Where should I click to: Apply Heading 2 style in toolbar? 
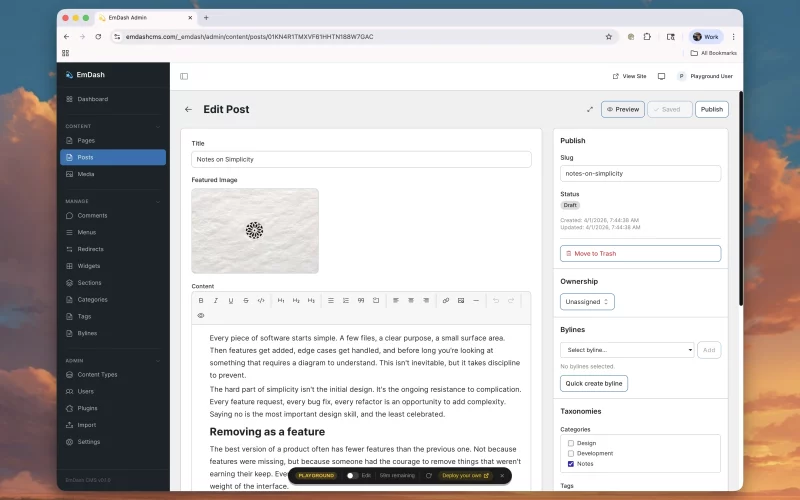click(x=296, y=300)
